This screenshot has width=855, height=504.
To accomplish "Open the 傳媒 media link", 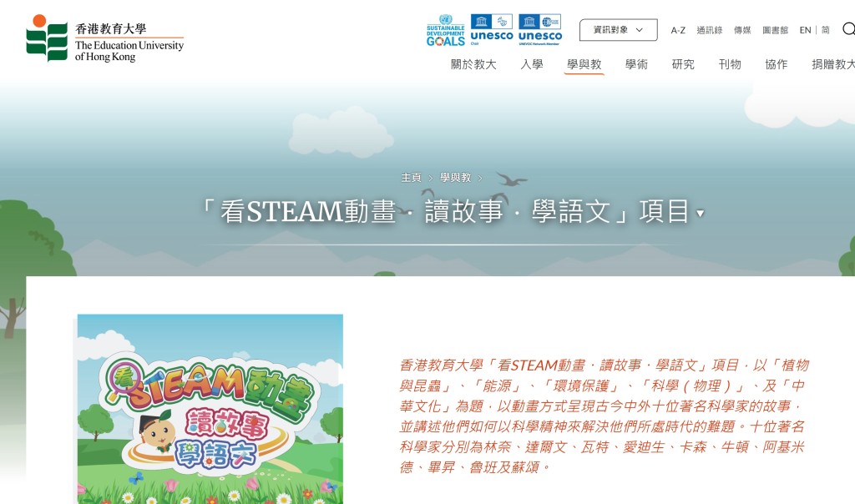I will tap(742, 30).
